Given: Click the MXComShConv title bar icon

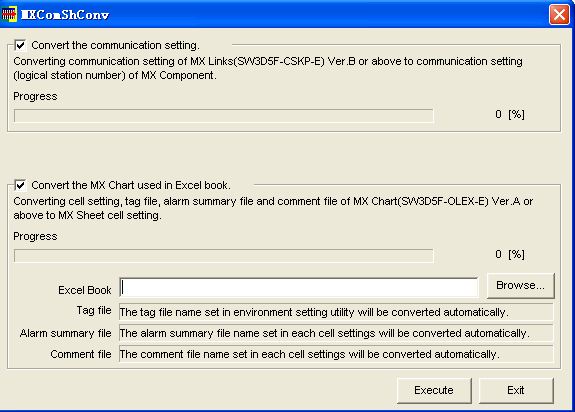Looking at the screenshot, I should pos(9,14).
